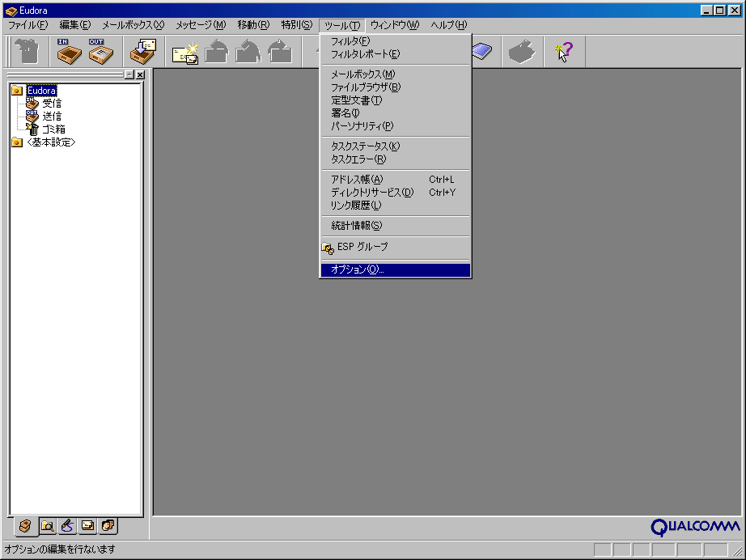
Task: Choose リンク履歴(L) menu entry
Action: [396, 205]
